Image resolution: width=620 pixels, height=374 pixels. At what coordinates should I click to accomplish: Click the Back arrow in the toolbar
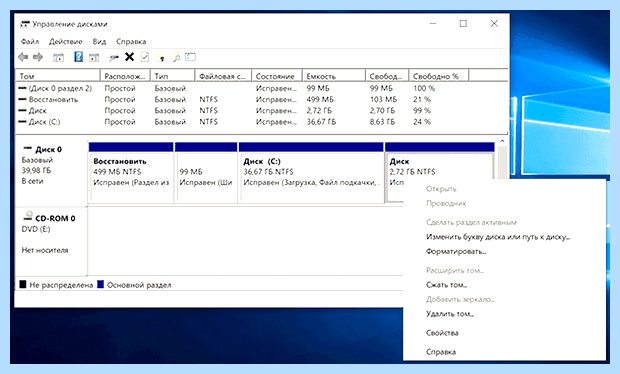(23, 57)
